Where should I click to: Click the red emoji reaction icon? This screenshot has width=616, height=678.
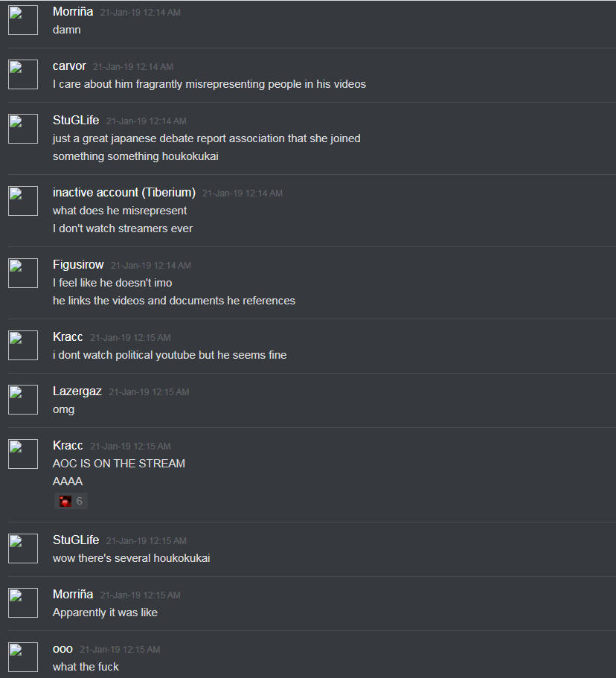[65, 501]
